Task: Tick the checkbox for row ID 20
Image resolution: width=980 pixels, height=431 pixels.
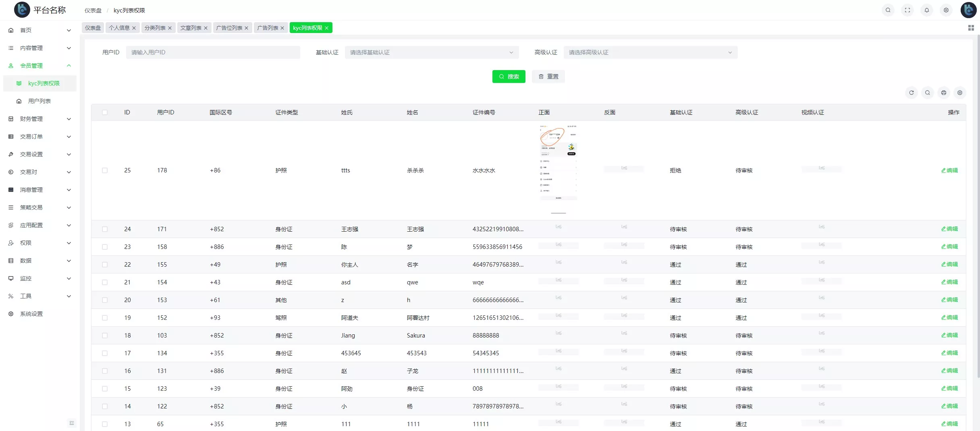Action: (105, 300)
